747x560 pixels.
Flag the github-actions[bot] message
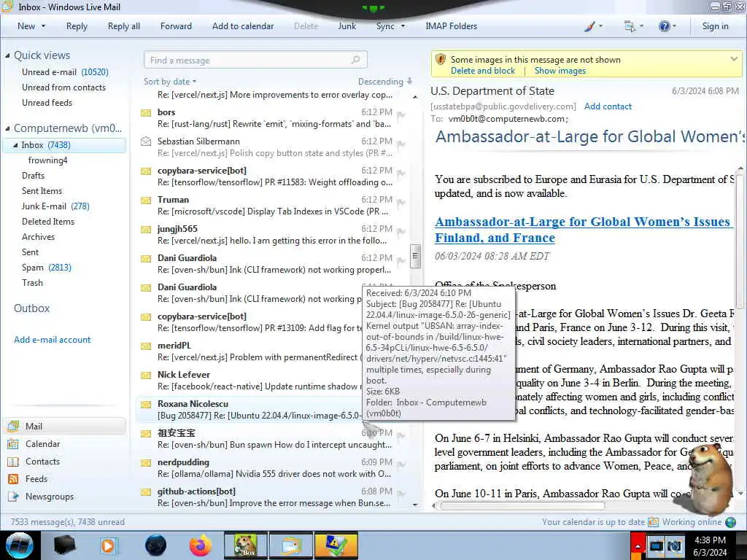(x=402, y=494)
